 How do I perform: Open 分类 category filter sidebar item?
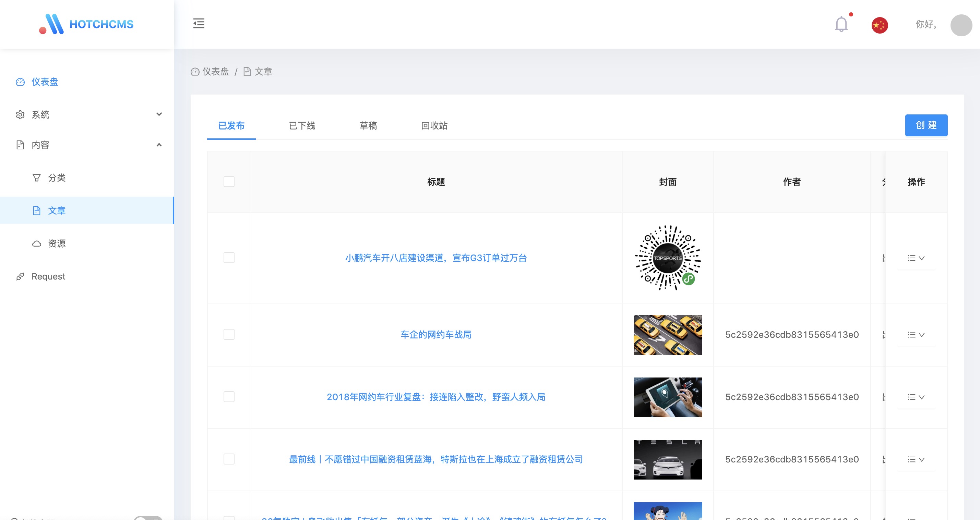coord(56,177)
